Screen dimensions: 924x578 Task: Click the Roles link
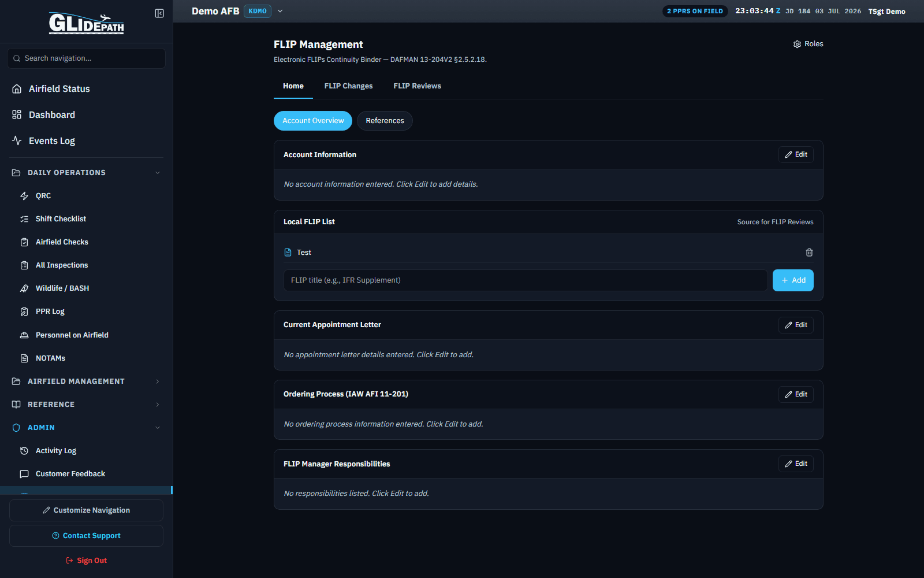[x=808, y=44]
